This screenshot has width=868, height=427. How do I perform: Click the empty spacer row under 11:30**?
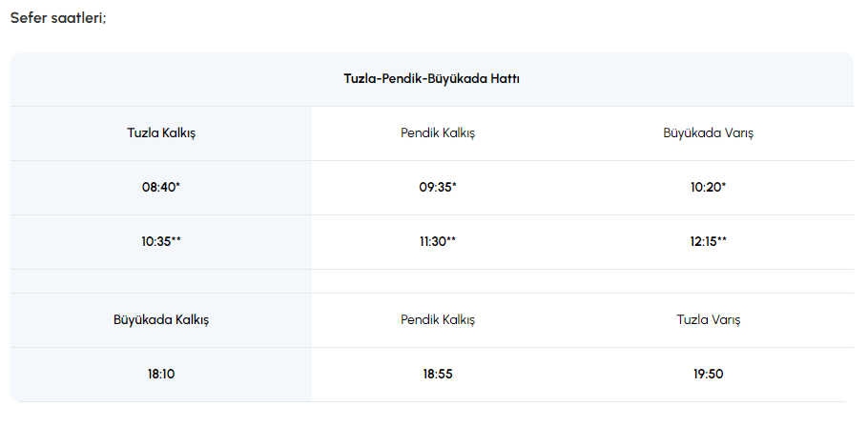click(438, 281)
